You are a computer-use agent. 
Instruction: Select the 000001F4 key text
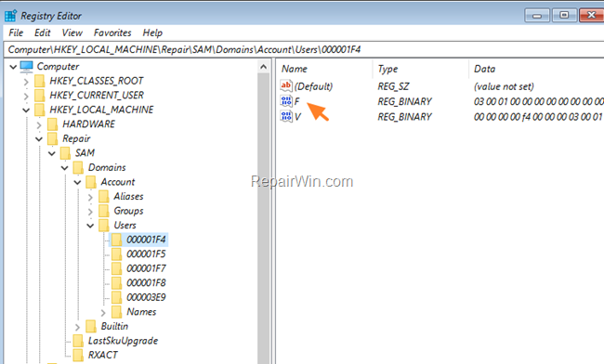click(146, 240)
